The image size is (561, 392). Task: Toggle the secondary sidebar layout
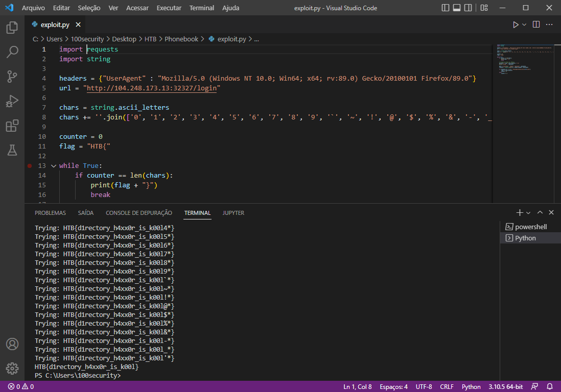[x=468, y=8]
